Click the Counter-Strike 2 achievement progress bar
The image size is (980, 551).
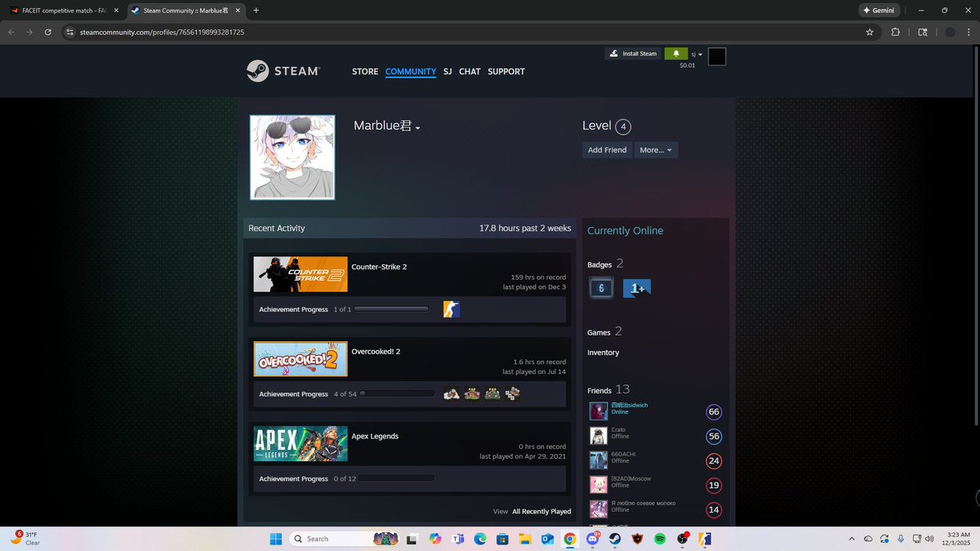[x=391, y=309]
